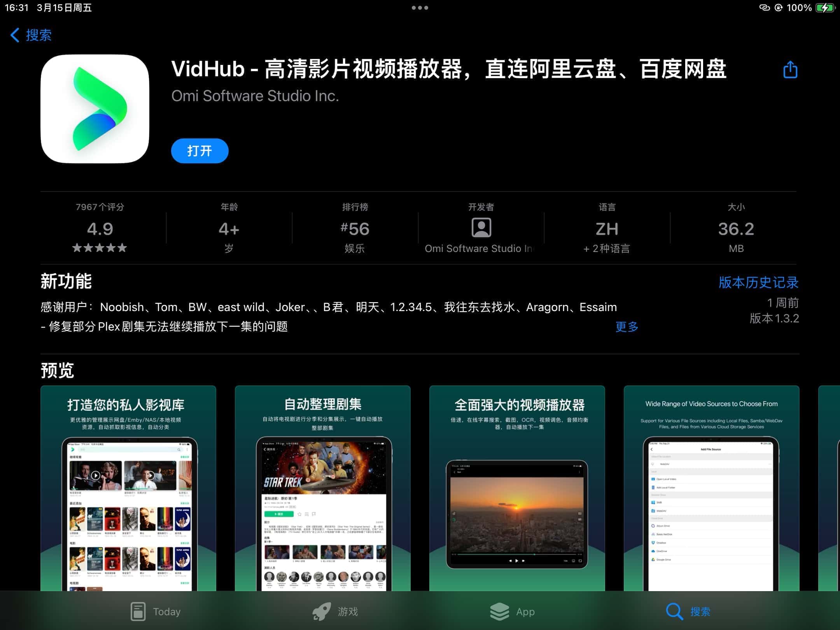Tap the VidHub app icon
This screenshot has height=630, width=840.
95,109
